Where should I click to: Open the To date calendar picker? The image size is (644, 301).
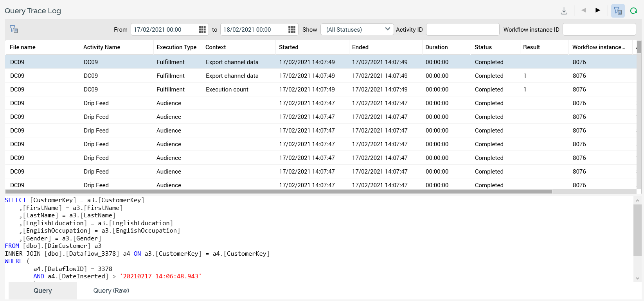291,30
